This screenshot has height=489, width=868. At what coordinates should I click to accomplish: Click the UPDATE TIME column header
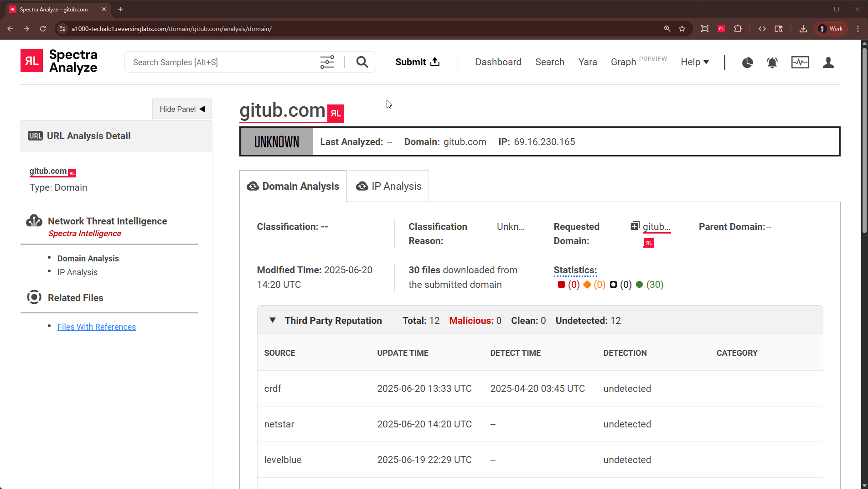pos(403,353)
